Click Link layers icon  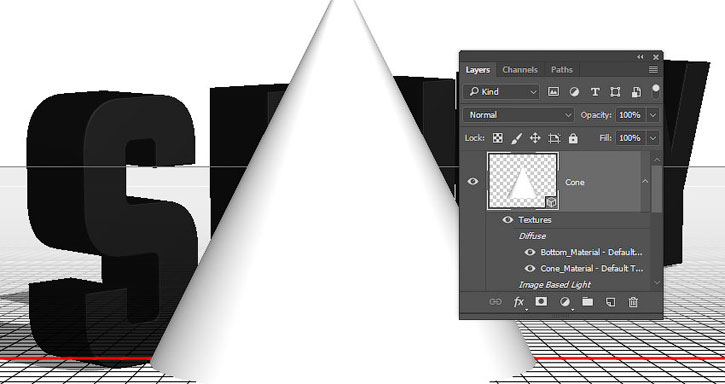click(x=495, y=302)
